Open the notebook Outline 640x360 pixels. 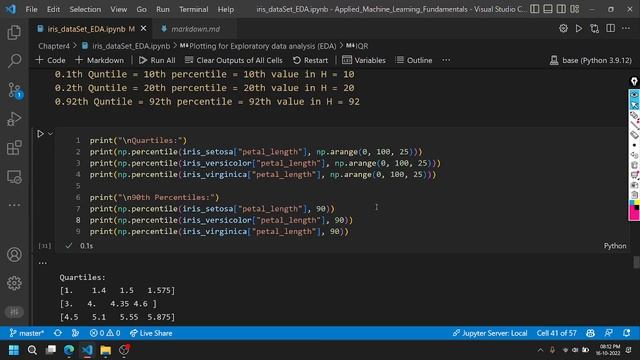point(414,60)
